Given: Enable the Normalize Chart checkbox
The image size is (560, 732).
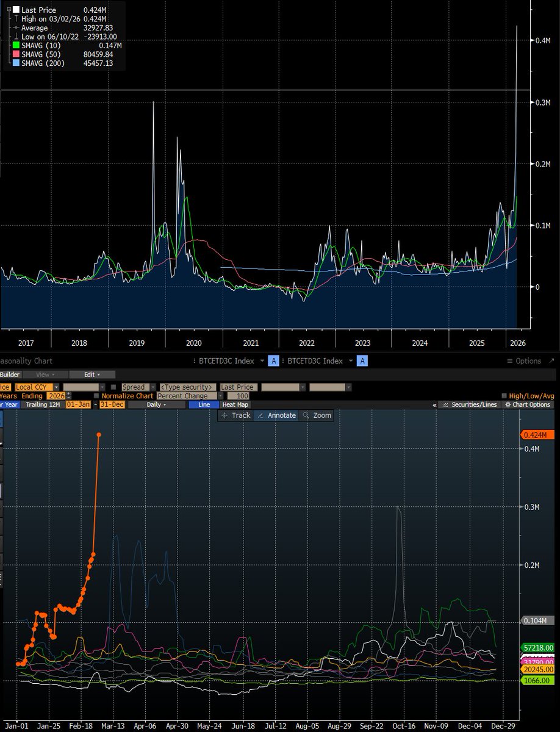Looking at the screenshot, I should (x=96, y=396).
